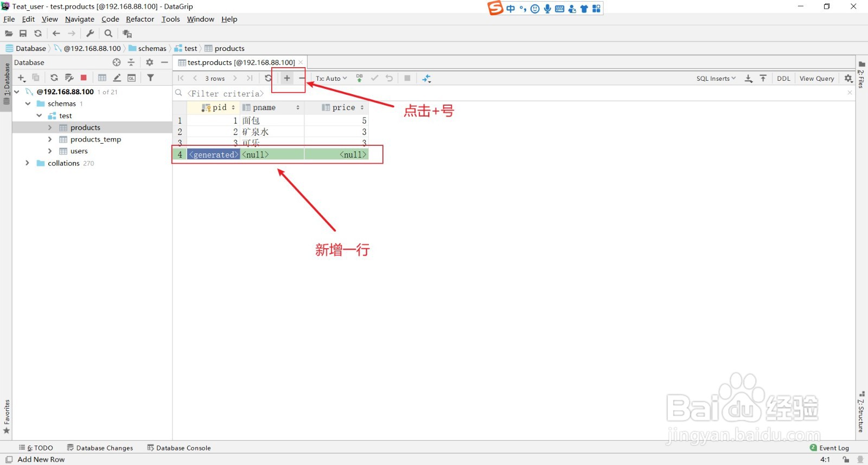Click the red Disconnect square icon
868x465 pixels.
[x=84, y=78]
